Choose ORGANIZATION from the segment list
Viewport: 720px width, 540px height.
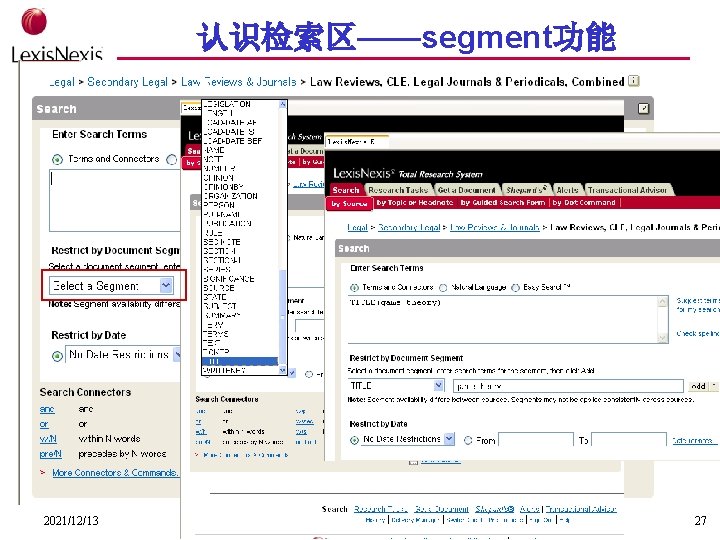pos(231,196)
